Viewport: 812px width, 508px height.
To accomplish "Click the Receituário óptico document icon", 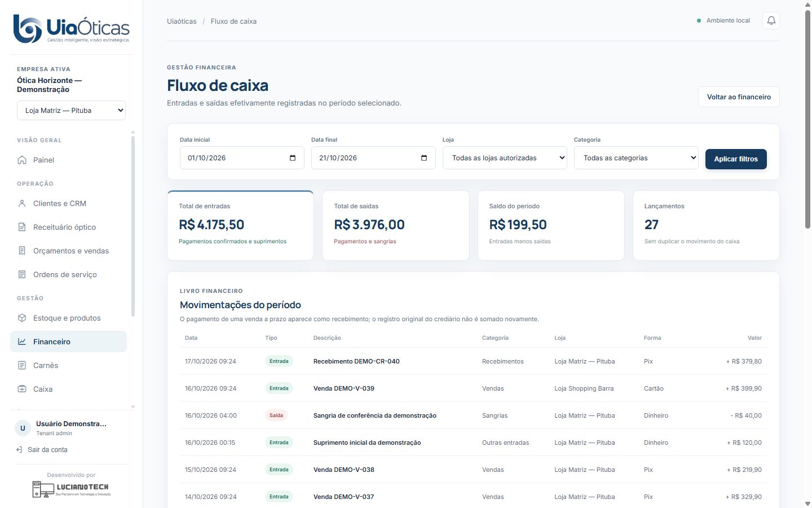I will click(x=22, y=227).
